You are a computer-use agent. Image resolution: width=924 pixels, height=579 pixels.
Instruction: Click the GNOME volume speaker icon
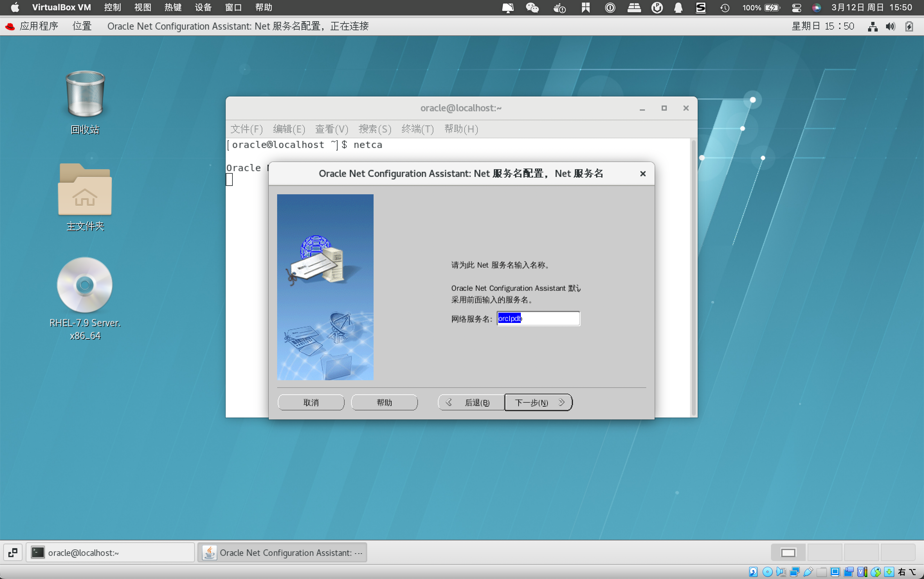pos(891,26)
